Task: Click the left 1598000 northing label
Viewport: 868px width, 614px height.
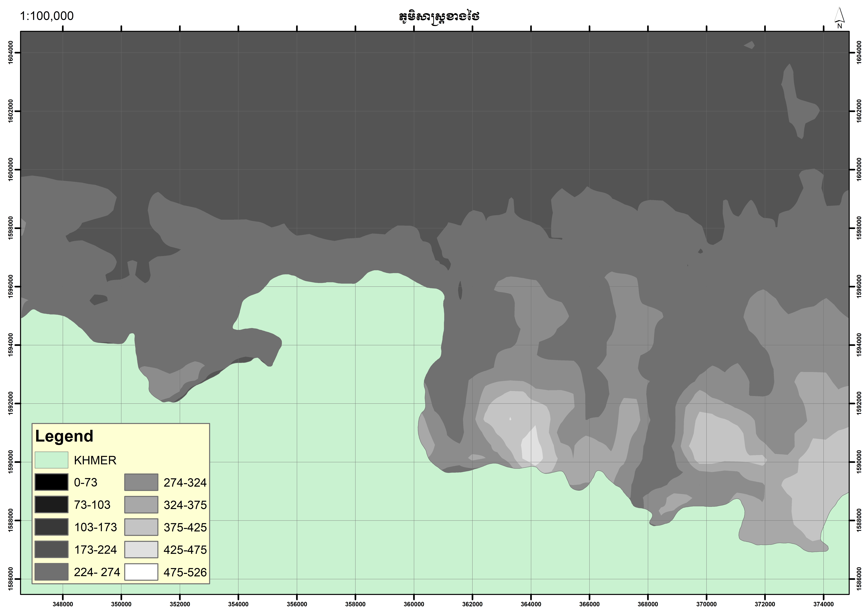Action: click(x=11, y=228)
